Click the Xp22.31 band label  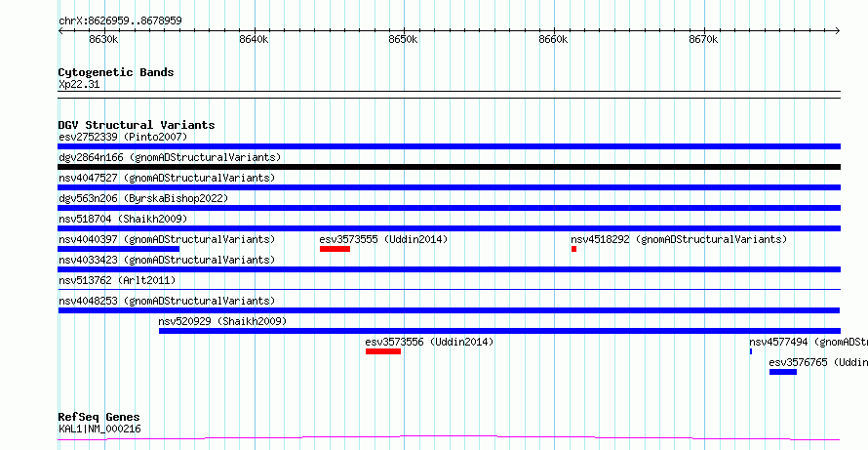click(79, 85)
